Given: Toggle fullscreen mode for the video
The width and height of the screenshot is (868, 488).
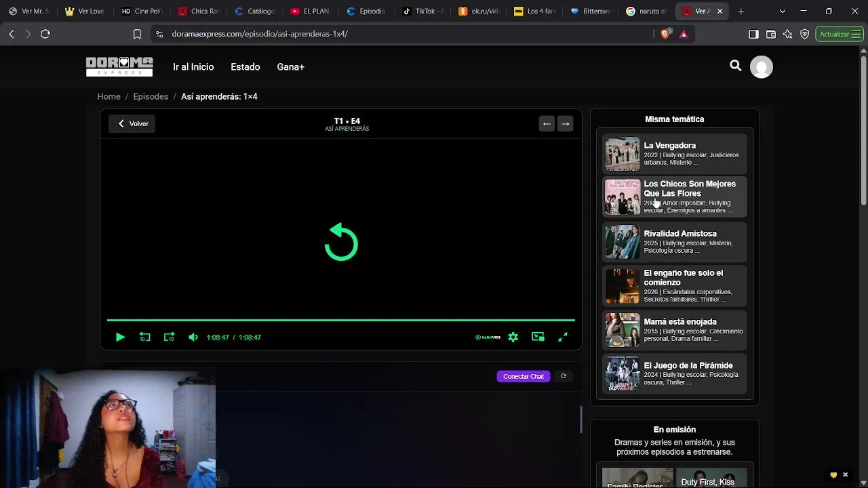Looking at the screenshot, I should [x=562, y=337].
